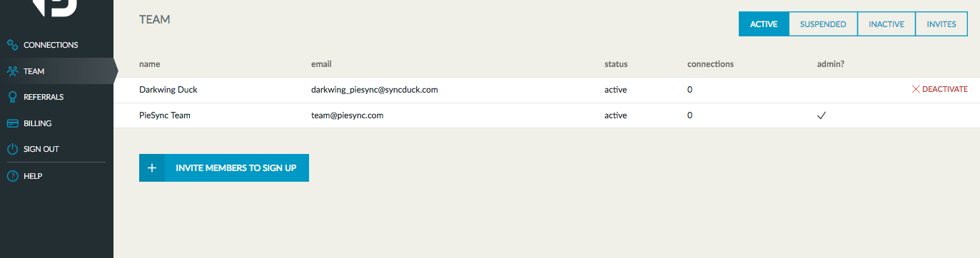The image size is (980, 258).
Task: Click the Connections link icon in sidebar
Action: coord(12,45)
